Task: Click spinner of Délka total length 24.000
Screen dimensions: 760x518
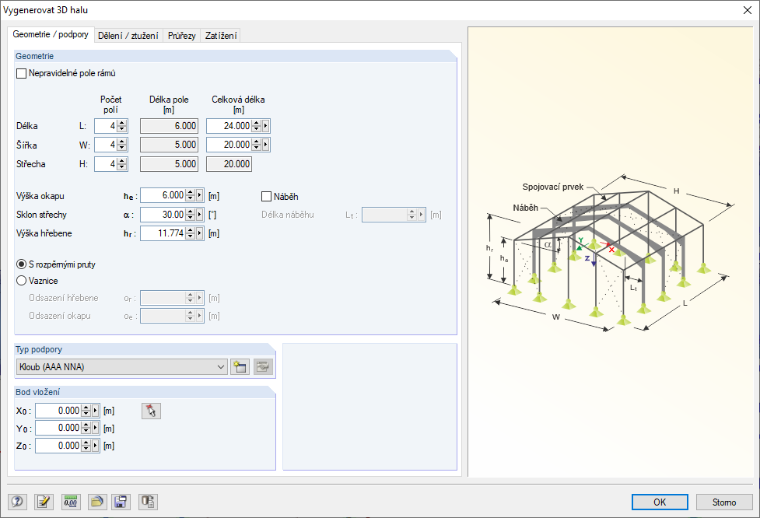Action: 256,126
